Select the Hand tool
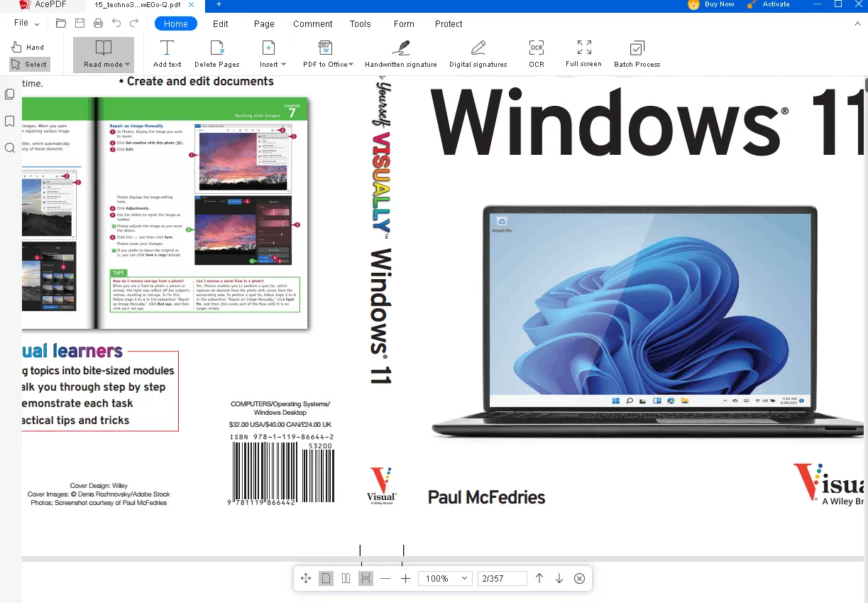The width and height of the screenshot is (868, 603). pos(28,47)
